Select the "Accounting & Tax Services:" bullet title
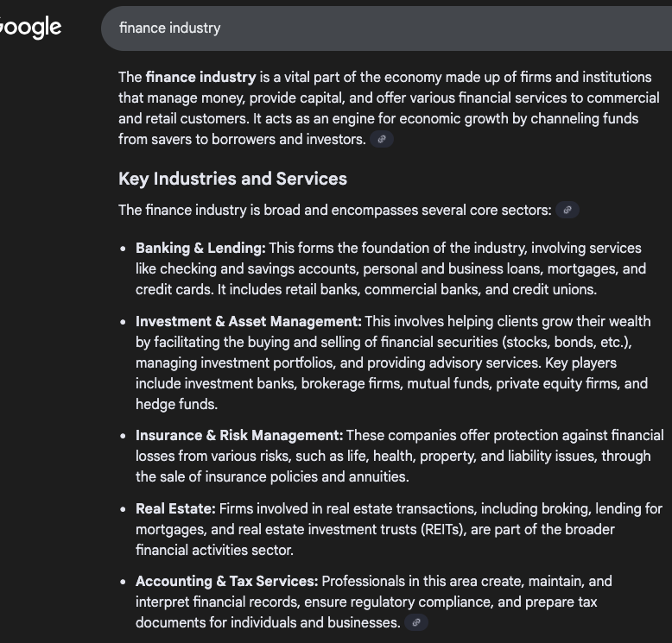This screenshot has width=672, height=643. (x=227, y=581)
